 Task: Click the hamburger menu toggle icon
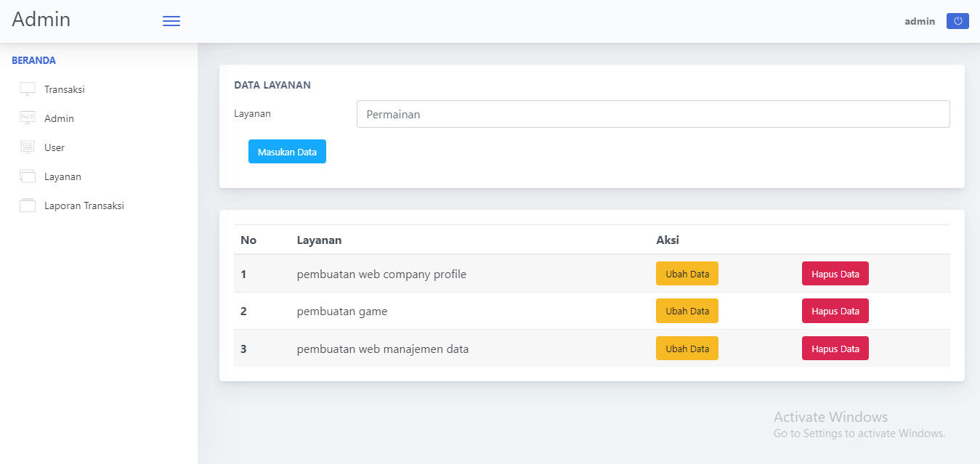click(171, 22)
